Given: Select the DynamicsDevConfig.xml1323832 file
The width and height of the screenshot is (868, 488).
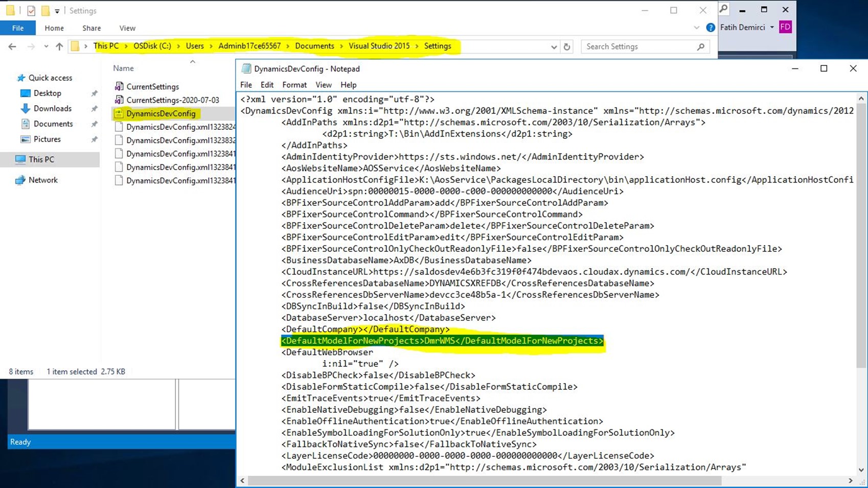Looking at the screenshot, I should pyautogui.click(x=180, y=140).
